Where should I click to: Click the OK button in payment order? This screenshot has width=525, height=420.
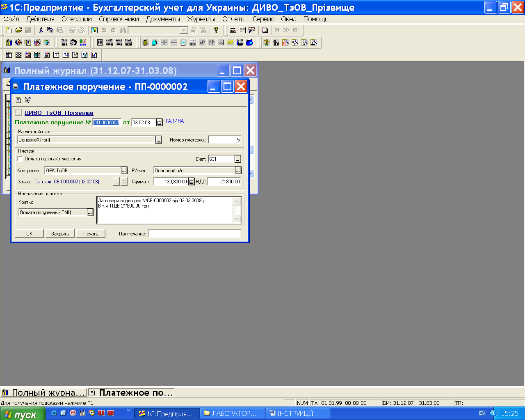pyautogui.click(x=30, y=233)
